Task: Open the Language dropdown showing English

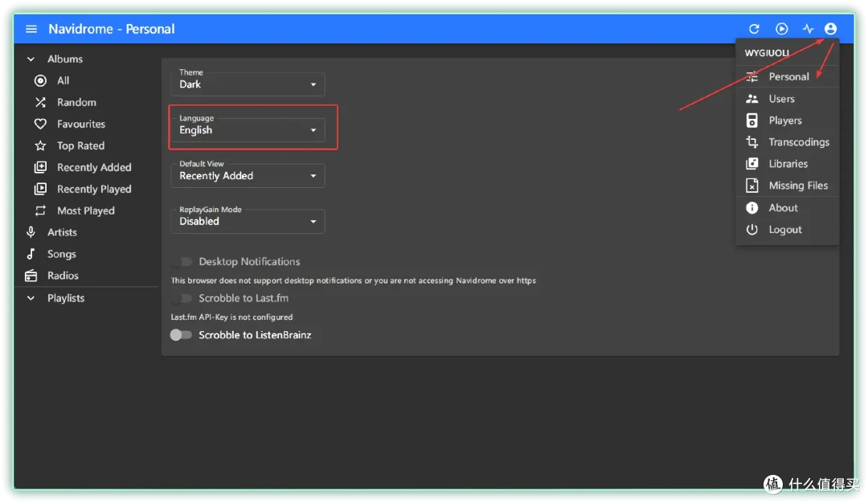Action: coord(248,130)
